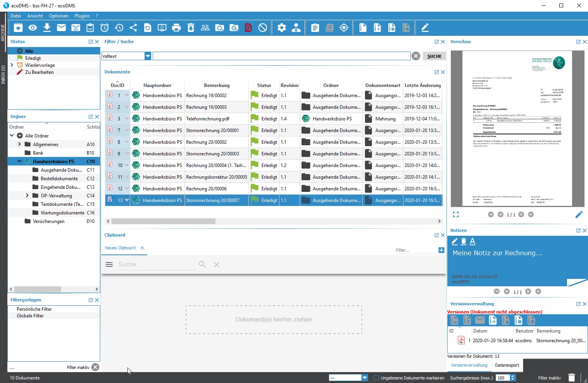Click the add version icon in Versionsverwaltung
The width and height of the screenshot is (588, 383).
click(492, 320)
